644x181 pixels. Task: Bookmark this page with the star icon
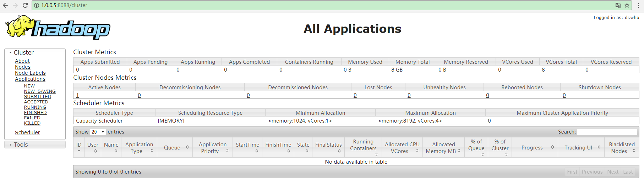627,5
